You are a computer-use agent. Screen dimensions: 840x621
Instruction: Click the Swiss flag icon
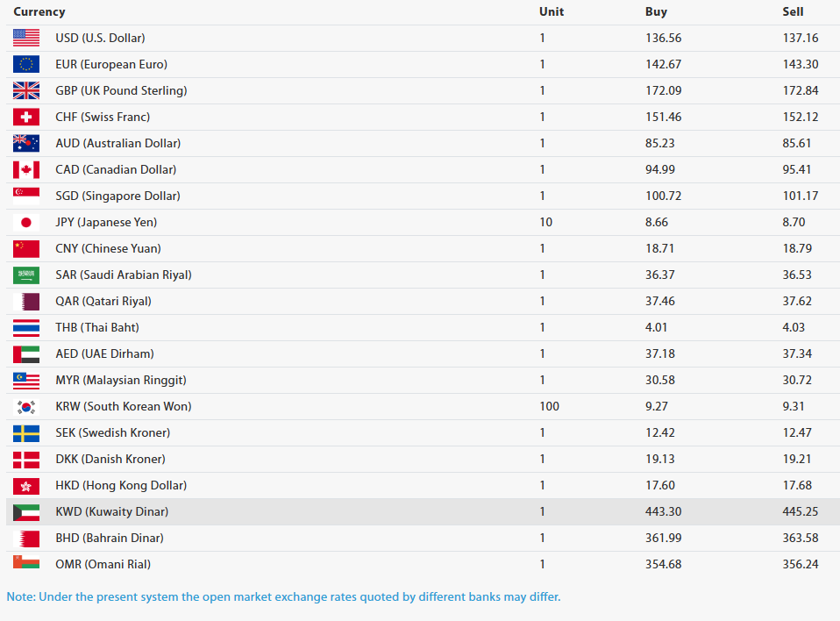tap(26, 117)
